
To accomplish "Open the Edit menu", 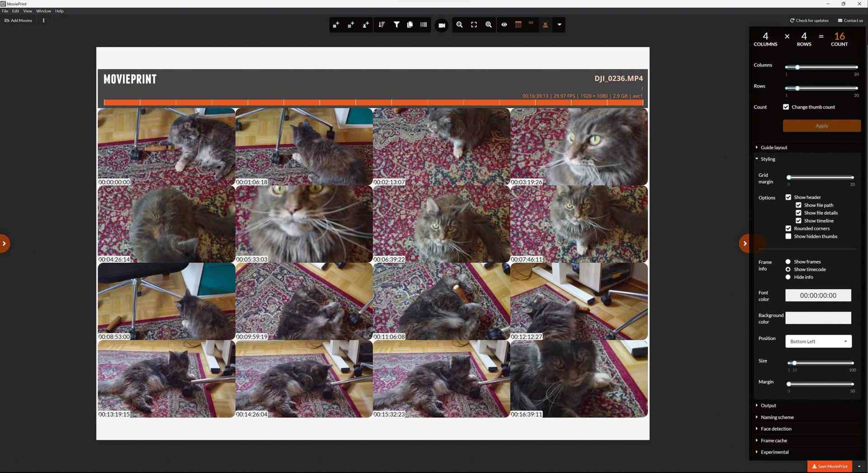I will point(15,11).
